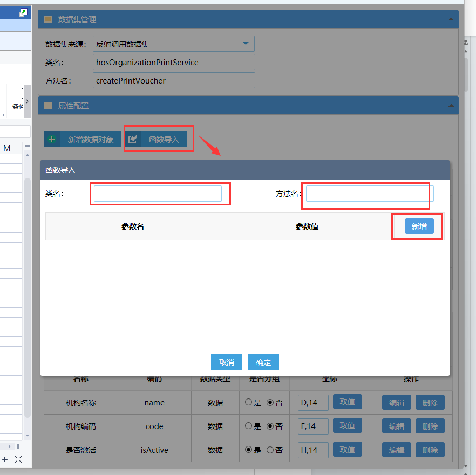Select 是 radio for 机构编码 row
This screenshot has width=476, height=475.
point(248,426)
